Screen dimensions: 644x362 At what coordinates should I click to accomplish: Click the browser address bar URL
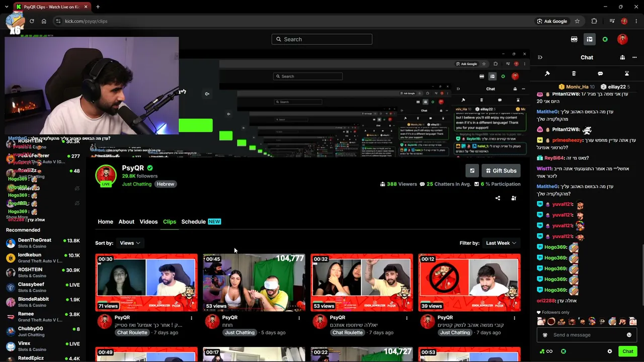click(x=86, y=21)
